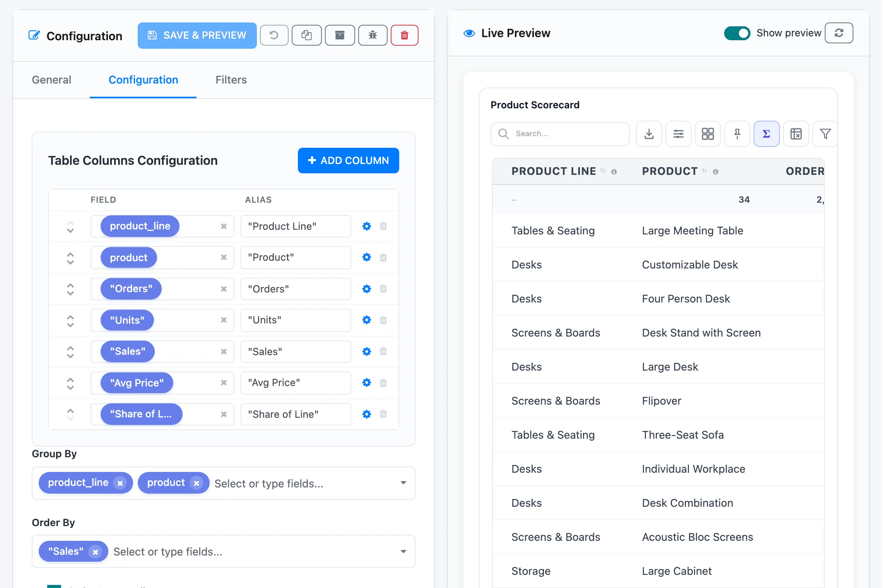Edit the "Product Line" alias field
The width and height of the screenshot is (882, 588).
[x=296, y=226]
